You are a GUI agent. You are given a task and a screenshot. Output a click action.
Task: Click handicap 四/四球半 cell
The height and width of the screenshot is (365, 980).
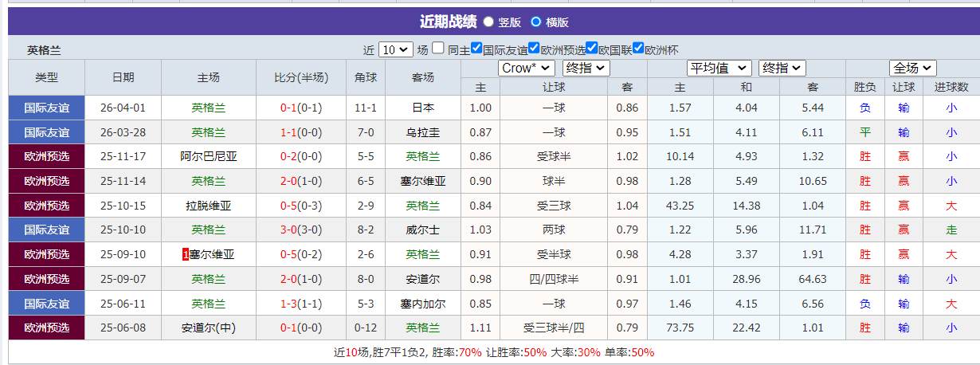(554, 279)
